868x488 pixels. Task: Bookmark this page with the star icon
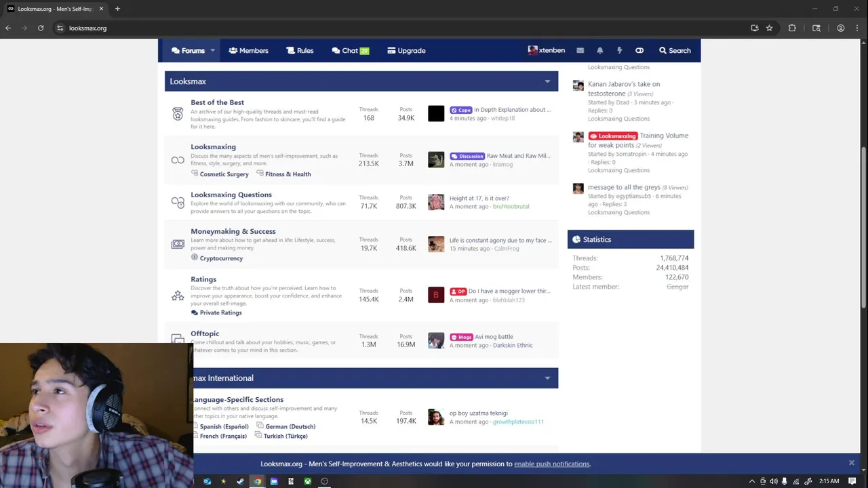(769, 28)
